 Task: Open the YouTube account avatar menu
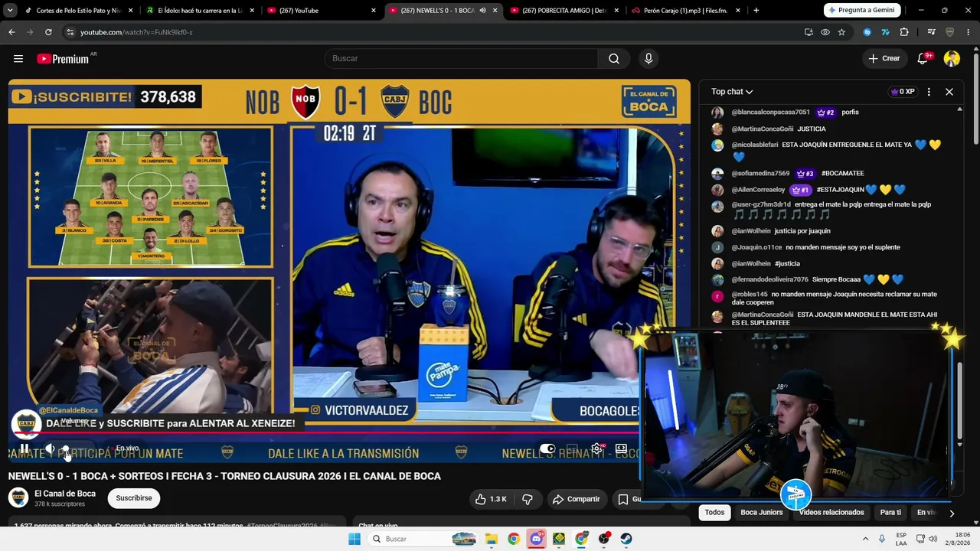click(952, 59)
